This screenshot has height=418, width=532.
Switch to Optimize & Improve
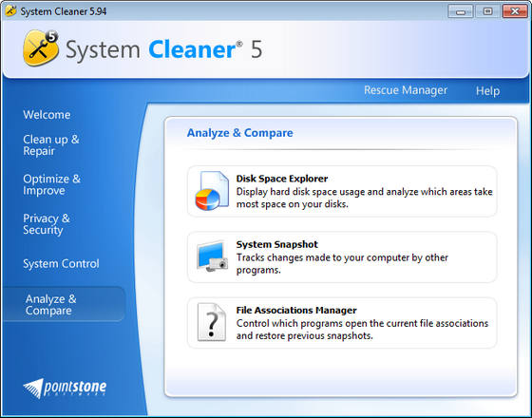click(x=51, y=184)
